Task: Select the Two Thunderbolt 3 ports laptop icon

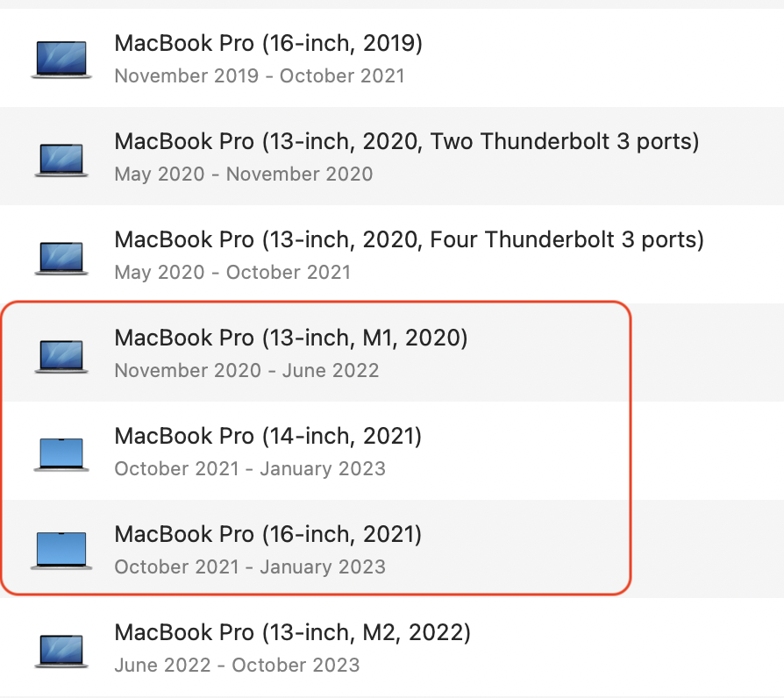Action: click(x=61, y=160)
